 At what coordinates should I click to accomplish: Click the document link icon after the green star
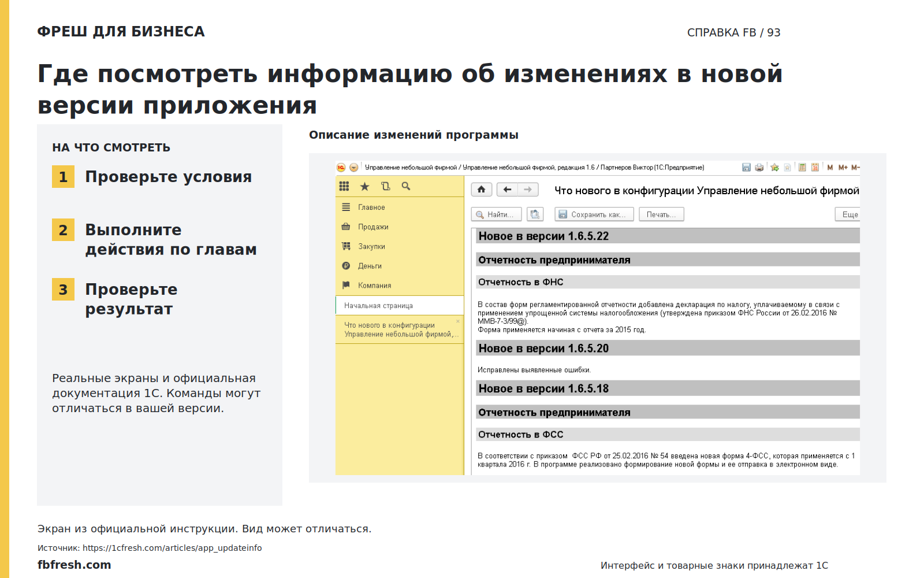click(x=787, y=168)
